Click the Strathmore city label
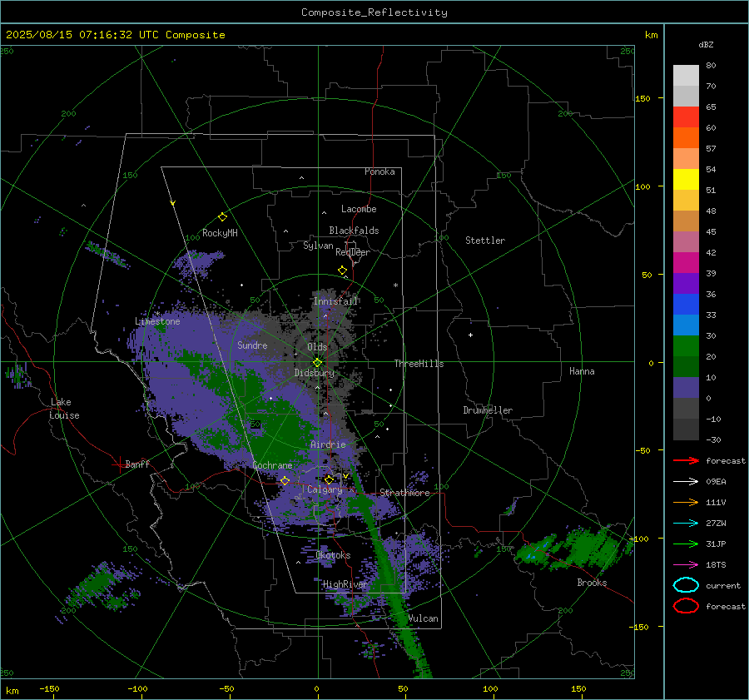 pyautogui.click(x=404, y=493)
